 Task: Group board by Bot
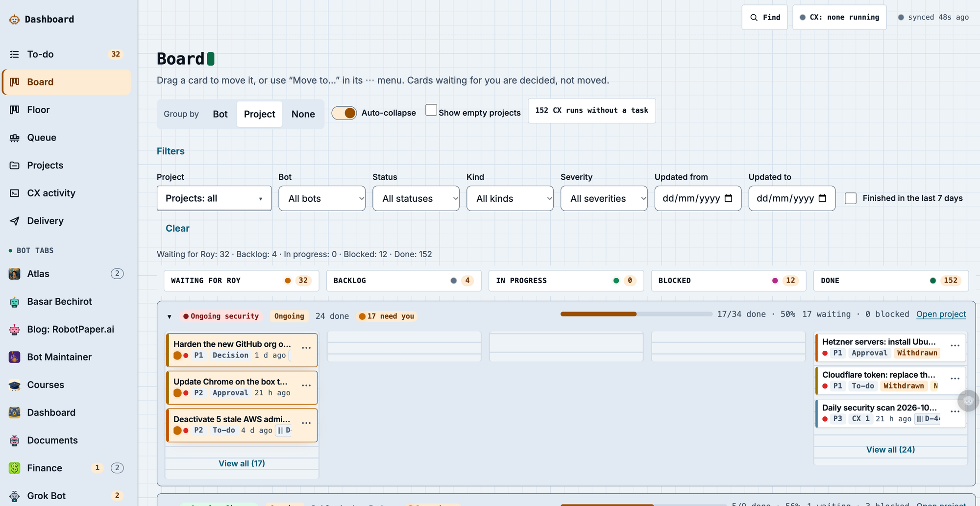click(220, 114)
